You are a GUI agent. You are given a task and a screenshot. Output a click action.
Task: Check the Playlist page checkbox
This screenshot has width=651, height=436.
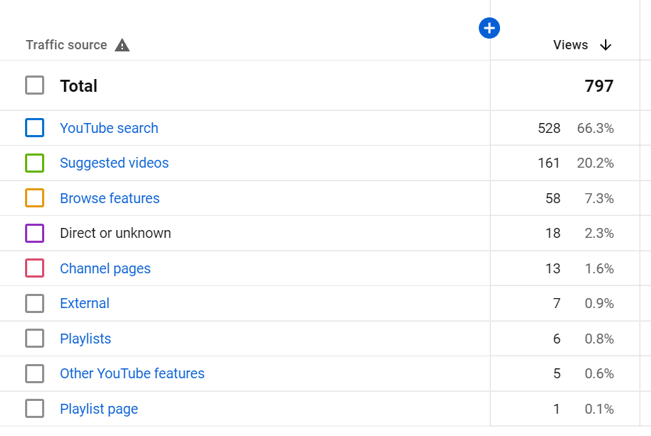[x=35, y=409]
